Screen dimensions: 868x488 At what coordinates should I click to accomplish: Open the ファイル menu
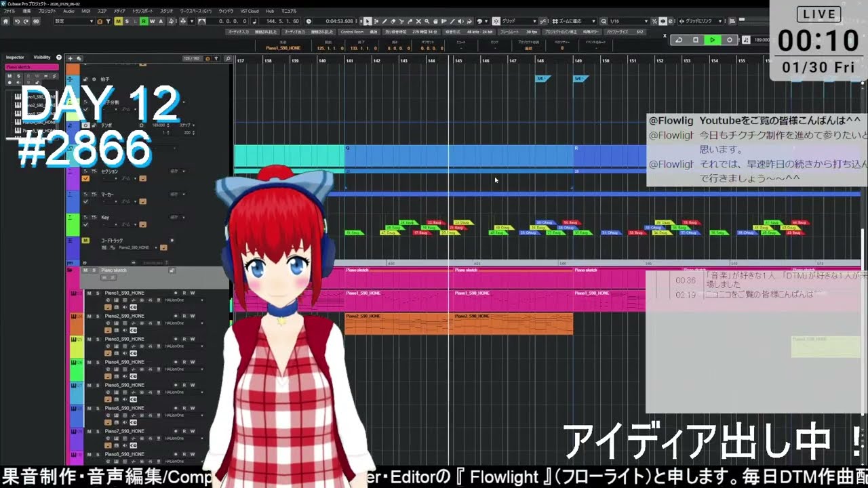pos(9,11)
